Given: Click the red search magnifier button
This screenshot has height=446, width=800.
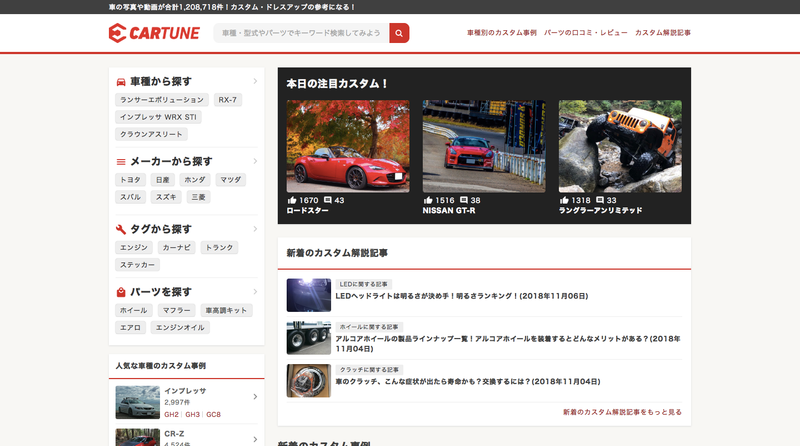Looking at the screenshot, I should click(x=399, y=33).
